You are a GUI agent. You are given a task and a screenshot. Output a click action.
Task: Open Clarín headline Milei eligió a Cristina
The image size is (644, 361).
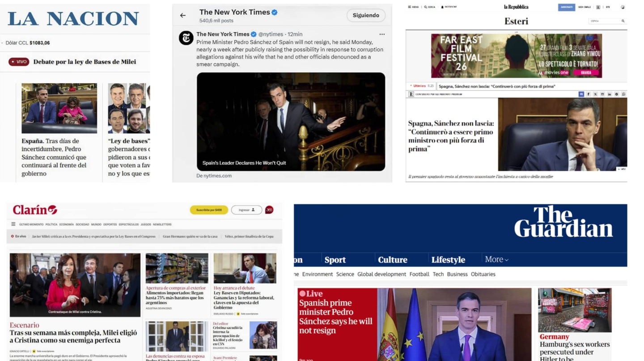pyautogui.click(x=73, y=336)
